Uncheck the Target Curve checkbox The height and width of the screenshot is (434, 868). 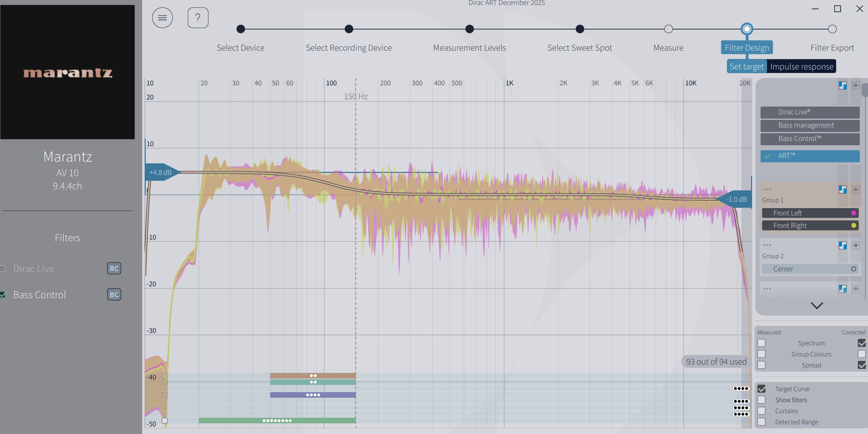[x=761, y=389]
